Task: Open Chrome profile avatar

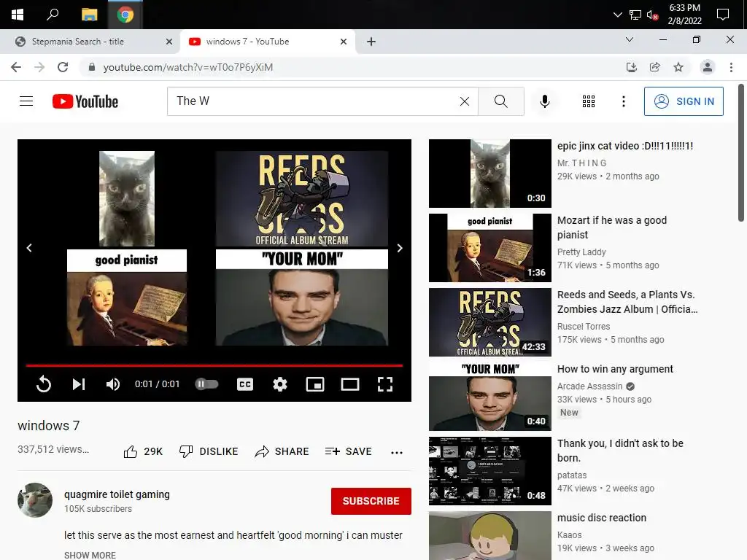Action: click(x=708, y=67)
